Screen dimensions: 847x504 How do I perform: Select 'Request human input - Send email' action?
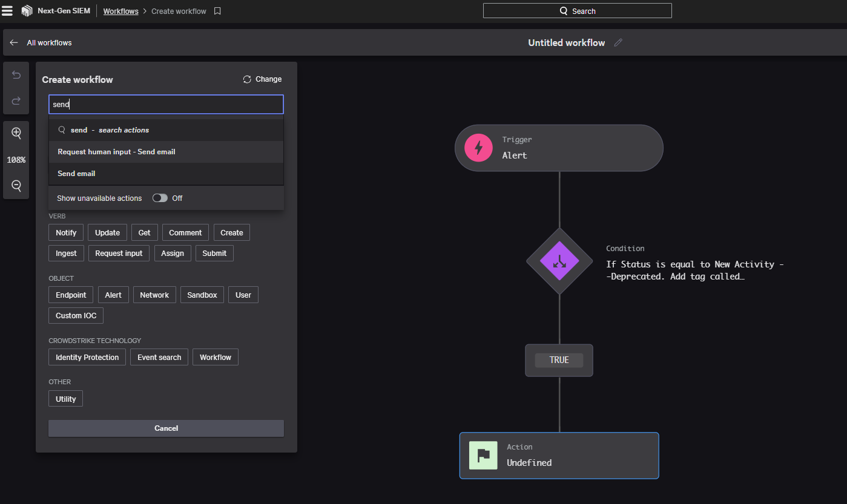pyautogui.click(x=166, y=152)
